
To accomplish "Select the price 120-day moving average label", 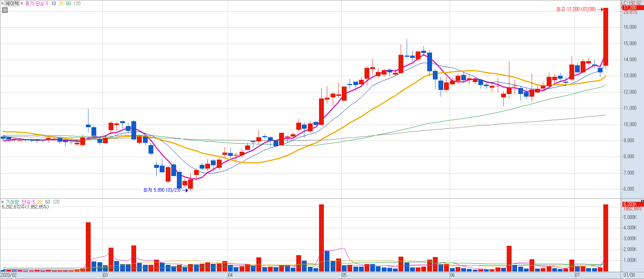I will tap(77, 3).
